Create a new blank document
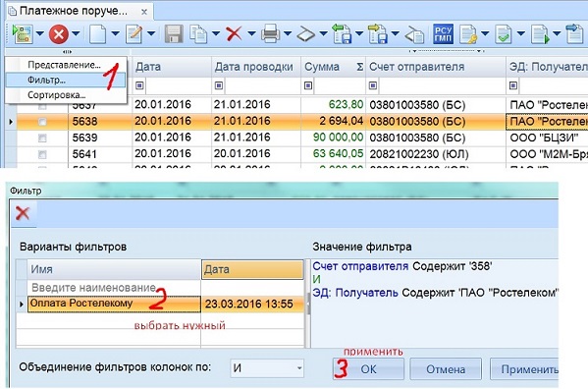Screen dimensions: 588x389 tap(97, 34)
